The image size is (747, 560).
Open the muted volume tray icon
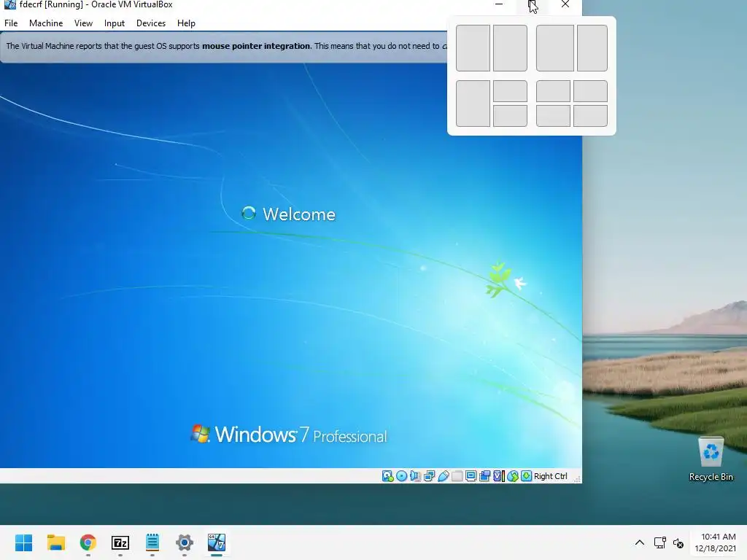click(x=678, y=542)
